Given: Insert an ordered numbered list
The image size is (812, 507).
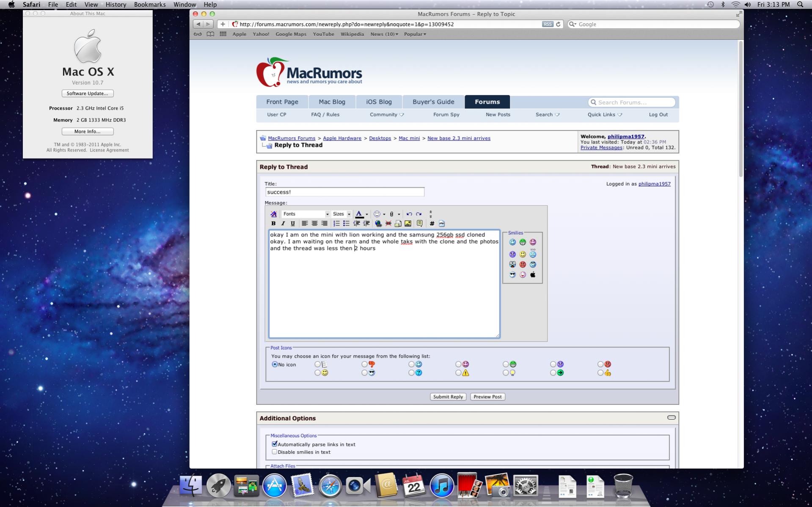Looking at the screenshot, I should click(x=336, y=223).
